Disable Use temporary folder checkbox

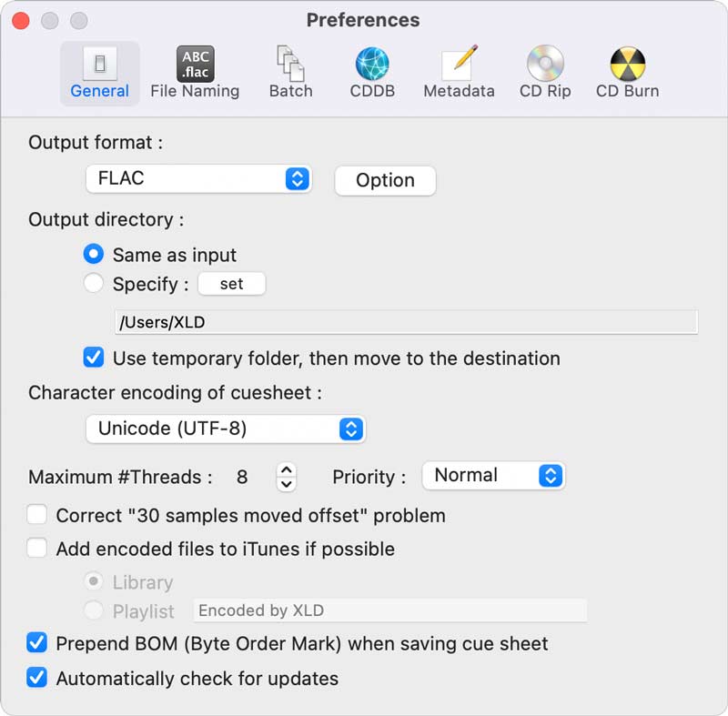(x=94, y=358)
